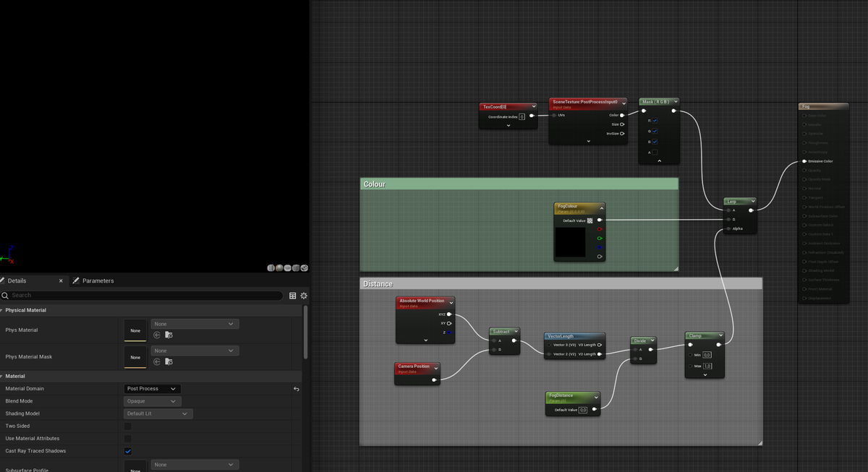This screenshot has height=472, width=868.
Task: Browse to Phys Material in content browser
Action: point(169,335)
